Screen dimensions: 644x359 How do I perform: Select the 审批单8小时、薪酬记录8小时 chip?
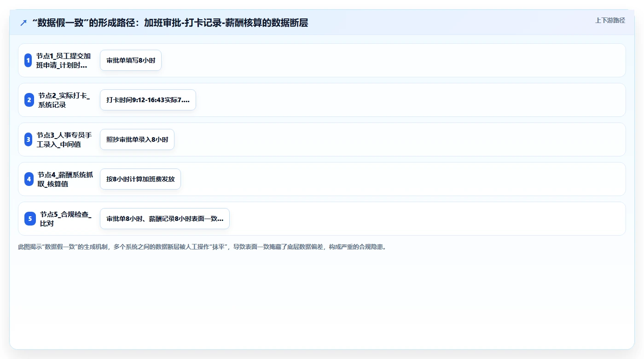[165, 219]
